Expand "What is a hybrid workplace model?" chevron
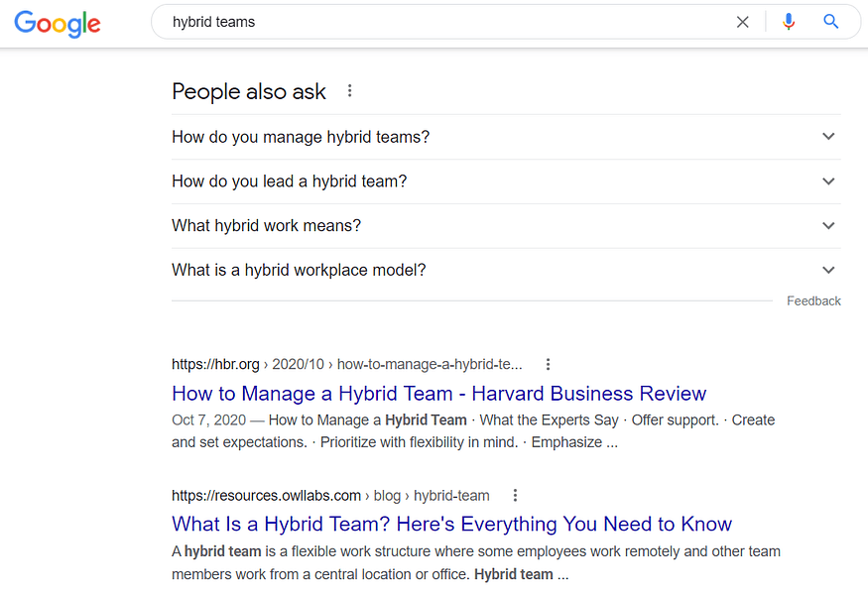Screen dimensions: 868x598 [x=828, y=270]
